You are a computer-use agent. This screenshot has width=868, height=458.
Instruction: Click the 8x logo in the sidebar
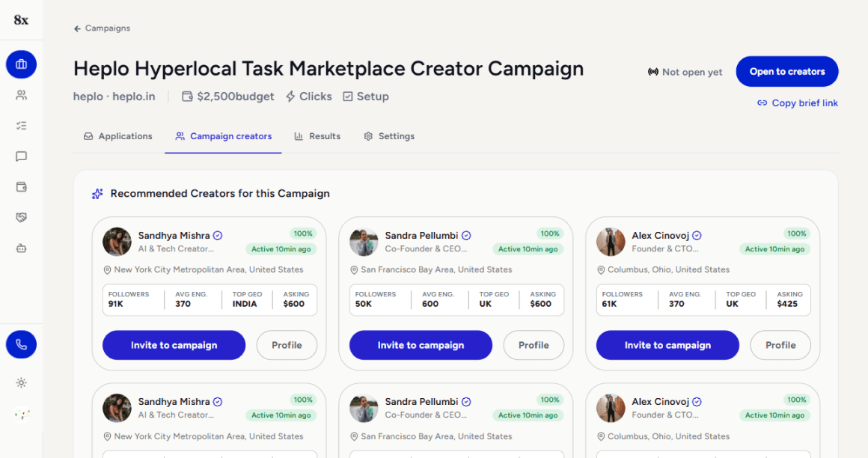pos(21,20)
